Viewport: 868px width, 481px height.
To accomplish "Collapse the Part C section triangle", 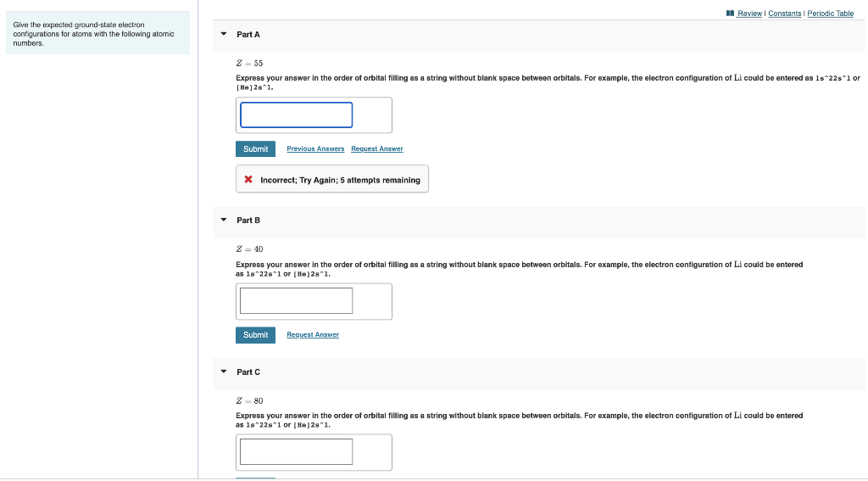I will point(224,372).
